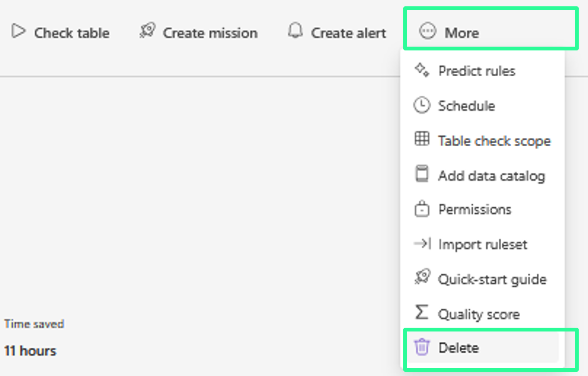Viewport: 588px width, 376px height.
Task: Click the play icon beside Check table
Action: 18,31
